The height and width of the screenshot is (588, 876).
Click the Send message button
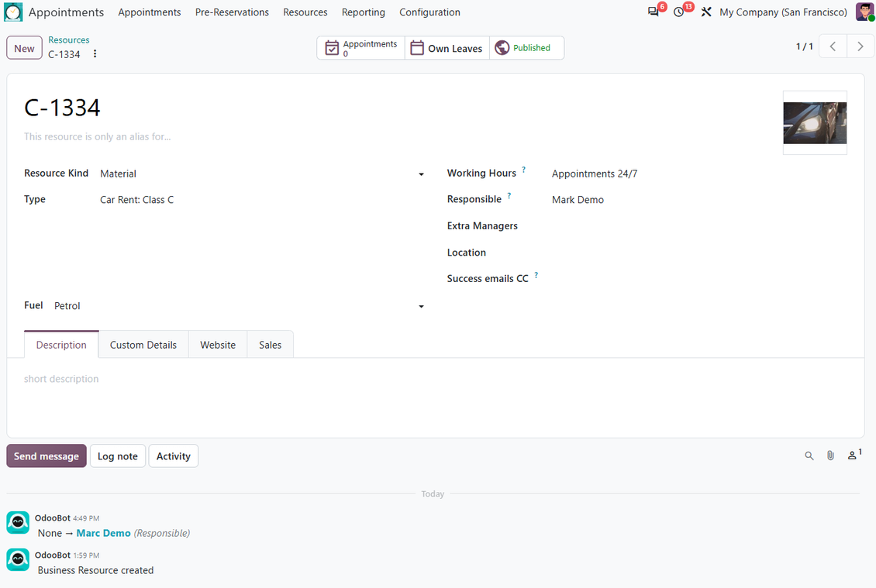click(x=47, y=456)
